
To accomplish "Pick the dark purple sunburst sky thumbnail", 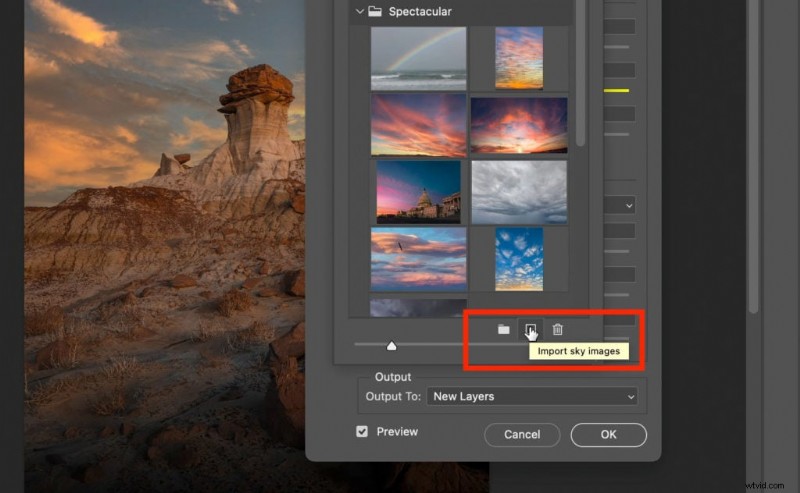I will [x=519, y=126].
